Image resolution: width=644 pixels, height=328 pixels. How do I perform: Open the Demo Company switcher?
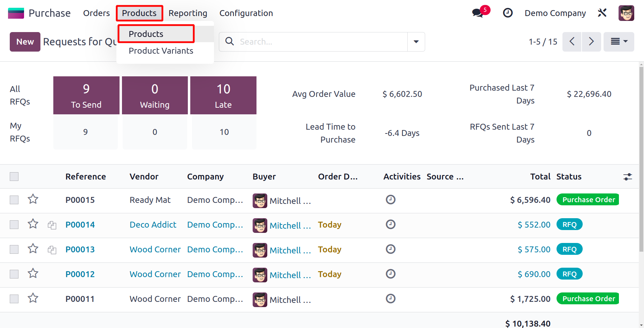pyautogui.click(x=555, y=13)
